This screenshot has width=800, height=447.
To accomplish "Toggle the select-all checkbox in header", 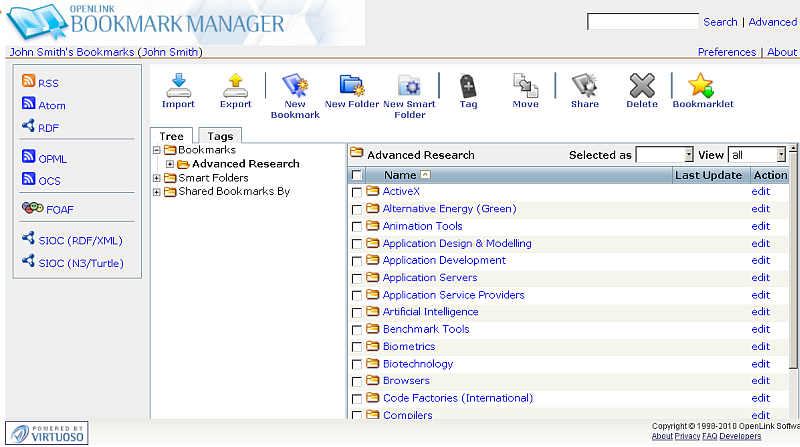I will [357, 176].
